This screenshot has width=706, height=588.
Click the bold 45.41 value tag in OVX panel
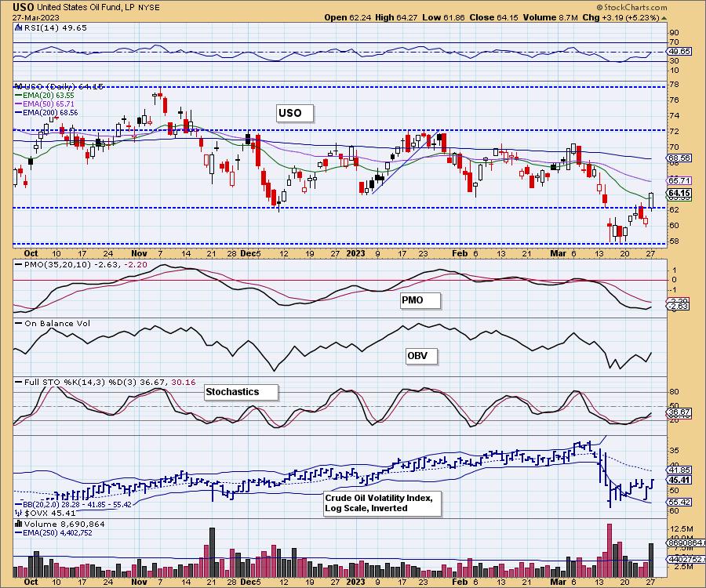(x=680, y=480)
